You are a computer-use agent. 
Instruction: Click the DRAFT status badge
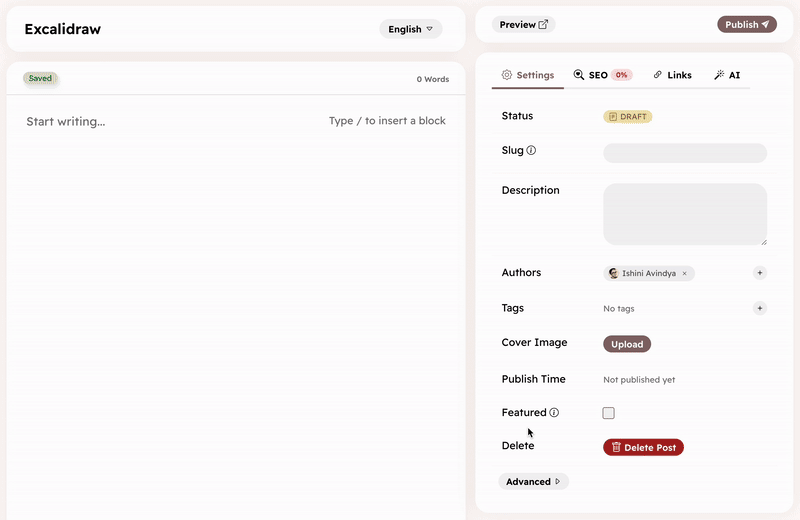(x=627, y=117)
